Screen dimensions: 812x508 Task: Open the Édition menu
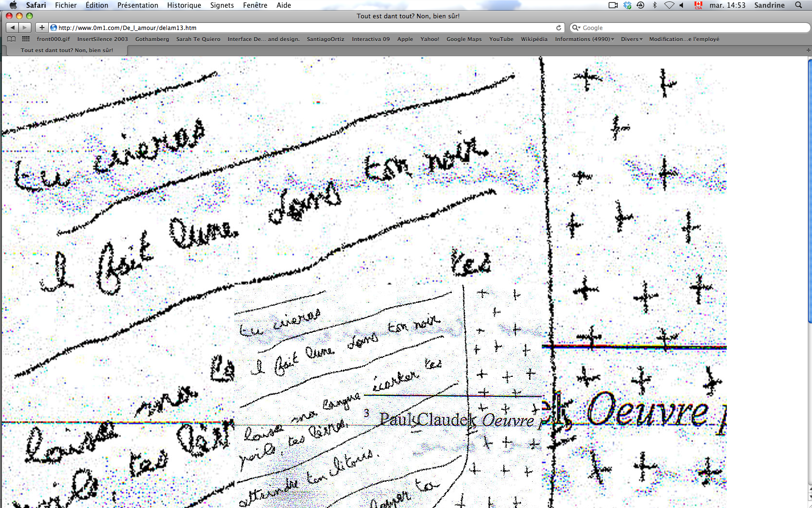(x=97, y=5)
